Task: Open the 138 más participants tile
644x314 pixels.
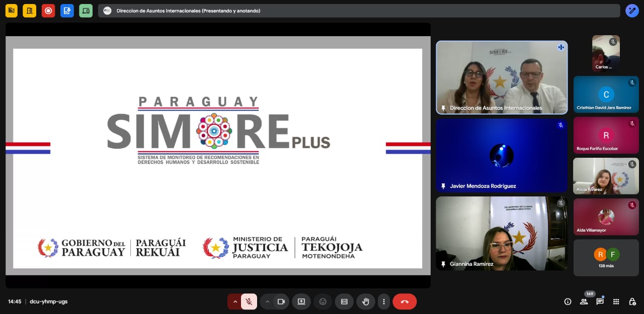Action: coord(606,258)
